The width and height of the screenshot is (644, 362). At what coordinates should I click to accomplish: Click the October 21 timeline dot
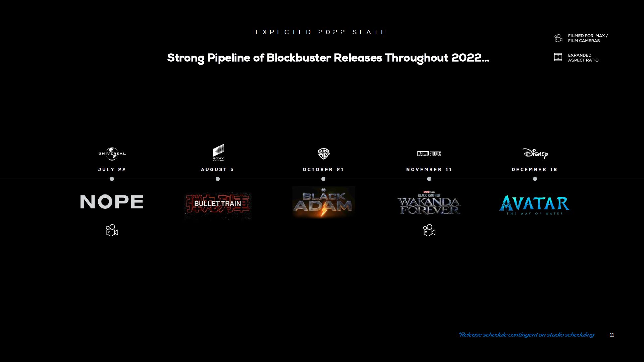point(323,179)
